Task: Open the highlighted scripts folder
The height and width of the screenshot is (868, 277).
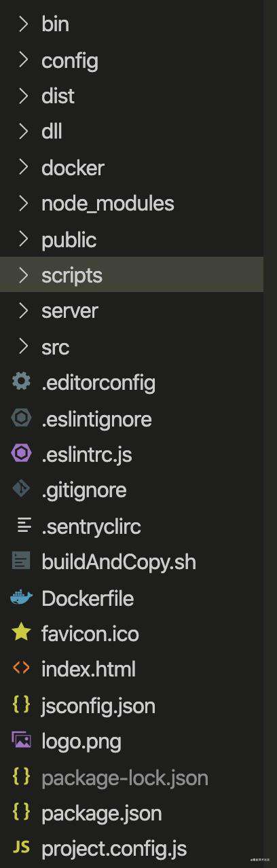Action: tap(132, 275)
